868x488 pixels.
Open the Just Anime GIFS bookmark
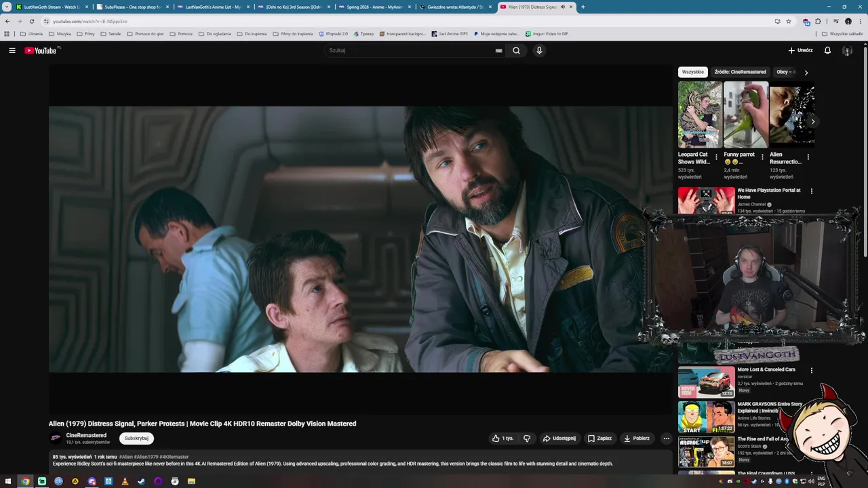[449, 33]
